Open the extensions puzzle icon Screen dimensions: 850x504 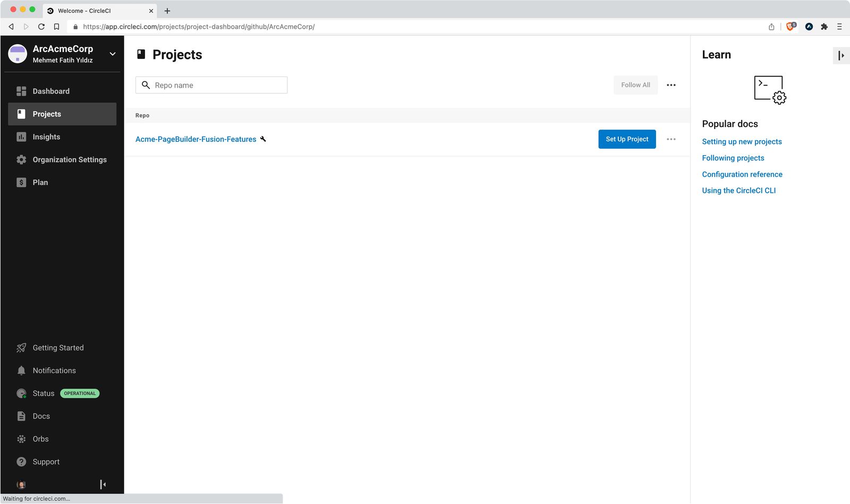coord(824,27)
